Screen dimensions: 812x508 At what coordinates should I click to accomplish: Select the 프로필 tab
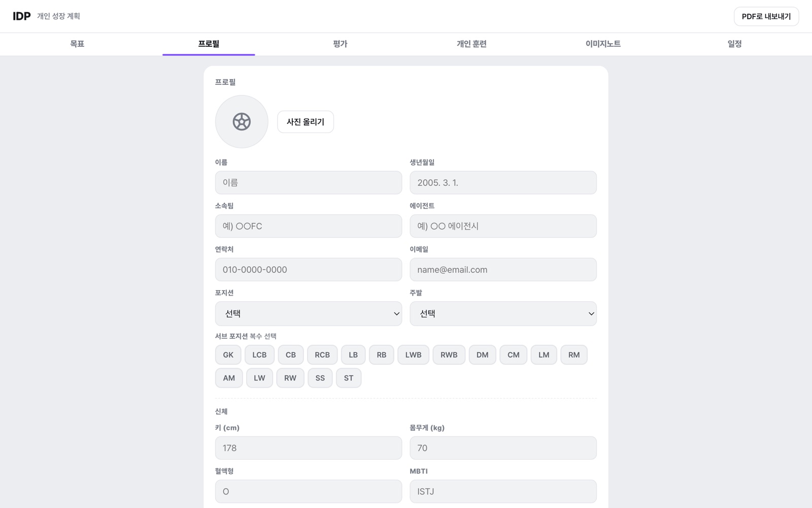tap(209, 44)
